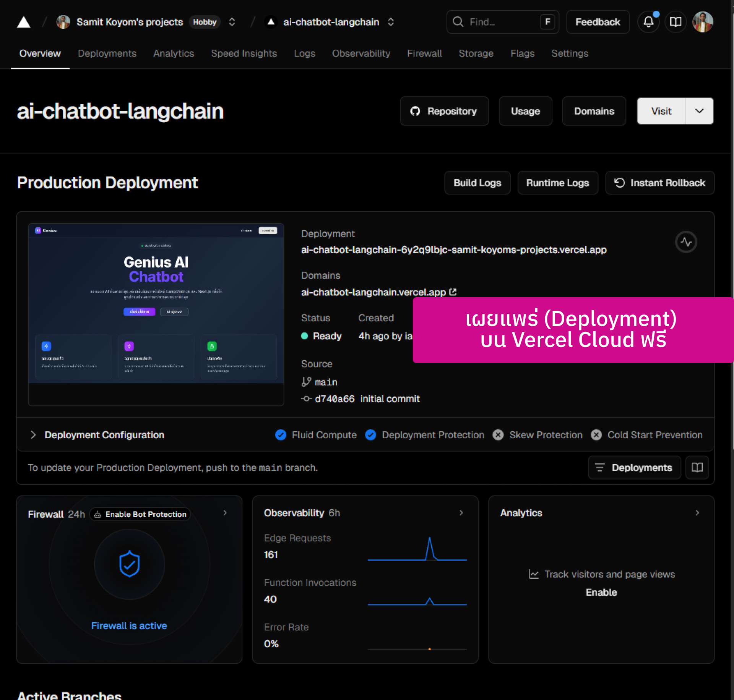The width and height of the screenshot is (734, 700).
Task: Click Enable Bot Protection
Action: 140,514
